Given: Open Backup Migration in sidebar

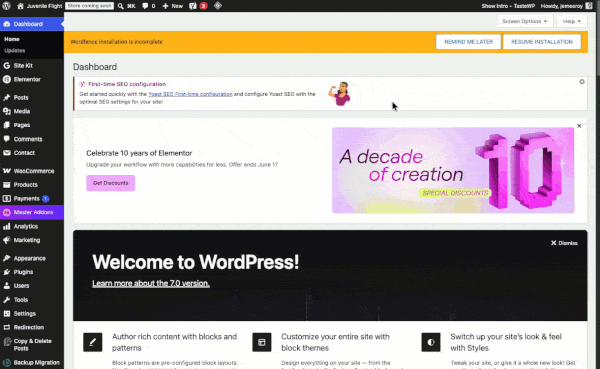Looking at the screenshot, I should pos(32,362).
